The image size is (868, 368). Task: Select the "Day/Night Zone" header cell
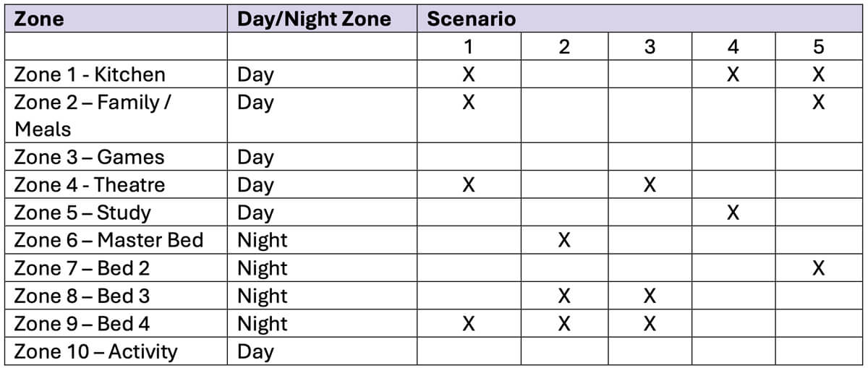314,19
